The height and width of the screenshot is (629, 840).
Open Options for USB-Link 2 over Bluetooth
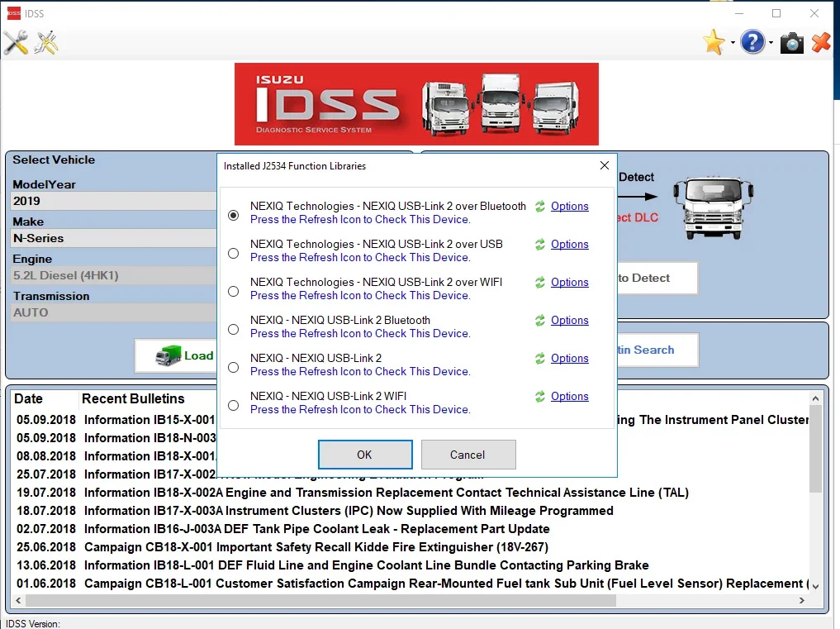569,207
